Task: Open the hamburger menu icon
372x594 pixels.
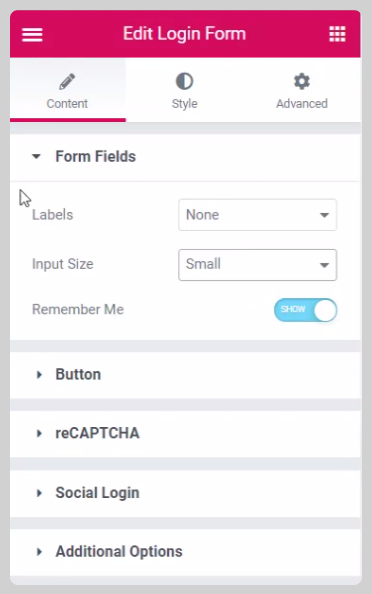Action: pos(32,34)
